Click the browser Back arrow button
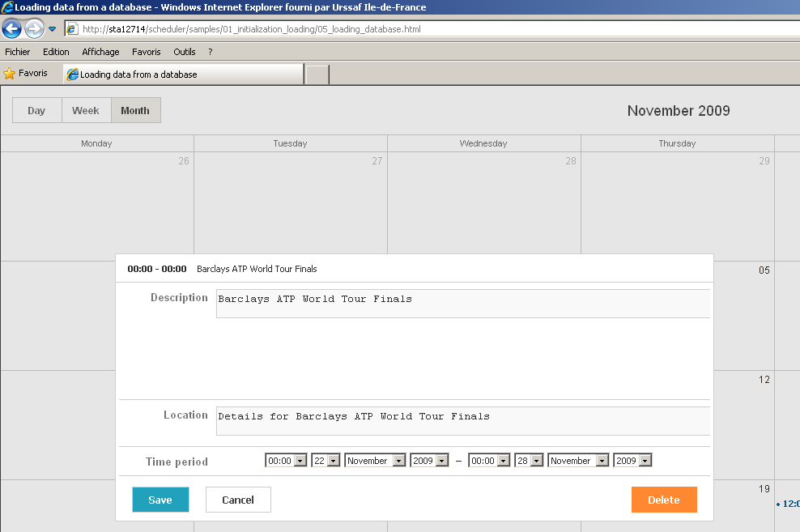This screenshot has width=800, height=532. click(11, 28)
